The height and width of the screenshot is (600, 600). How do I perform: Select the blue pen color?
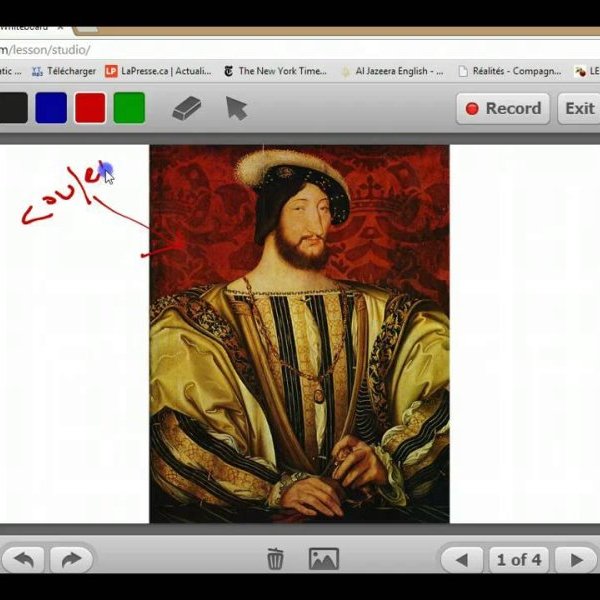click(x=51, y=108)
